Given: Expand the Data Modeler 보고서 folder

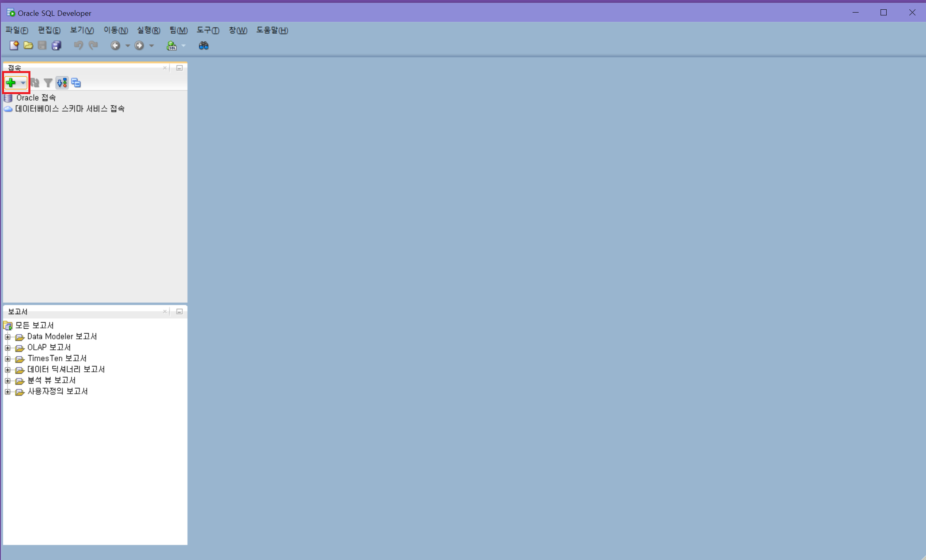Looking at the screenshot, I should click(8, 337).
